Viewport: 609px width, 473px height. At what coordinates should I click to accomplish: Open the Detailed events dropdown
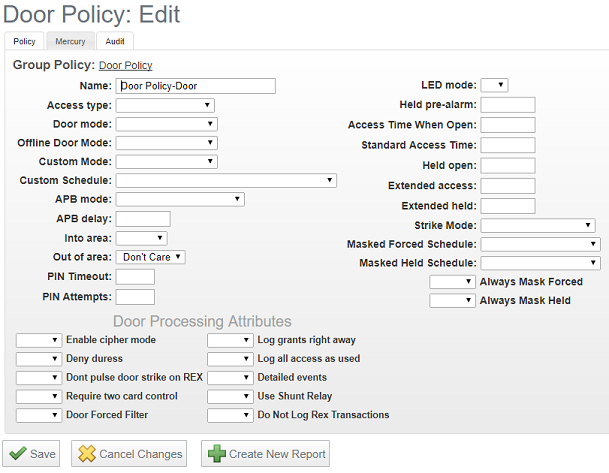point(230,377)
